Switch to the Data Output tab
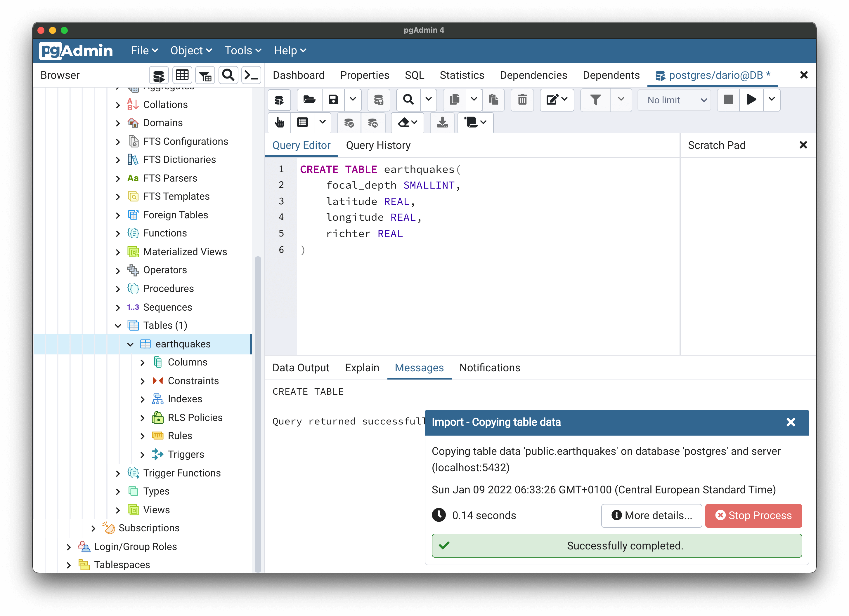 coord(301,368)
